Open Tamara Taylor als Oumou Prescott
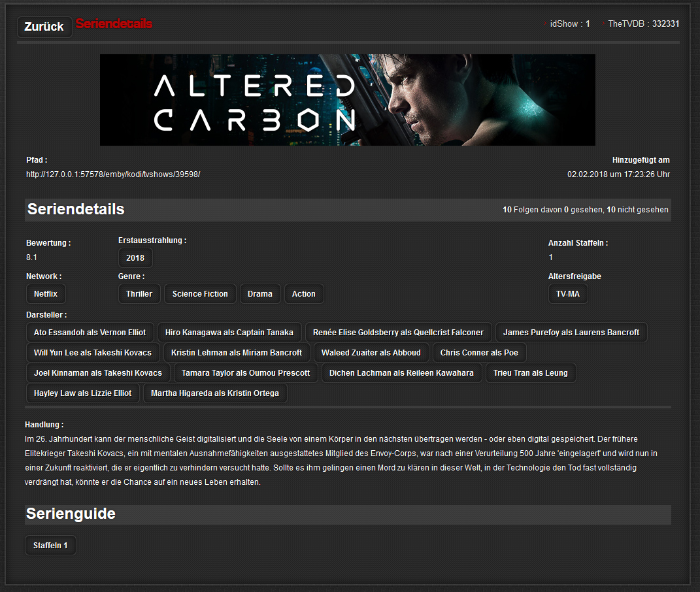Image resolution: width=700 pixels, height=592 pixels. point(246,373)
